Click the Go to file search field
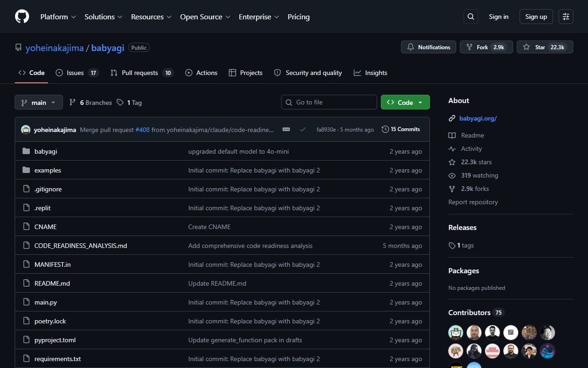Image resolution: width=588 pixels, height=368 pixels. (x=329, y=102)
